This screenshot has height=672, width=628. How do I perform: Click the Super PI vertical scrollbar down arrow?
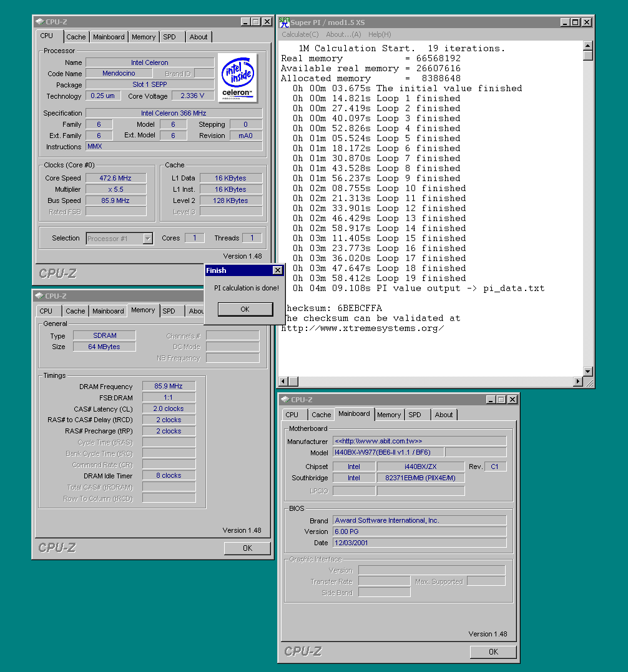point(587,371)
